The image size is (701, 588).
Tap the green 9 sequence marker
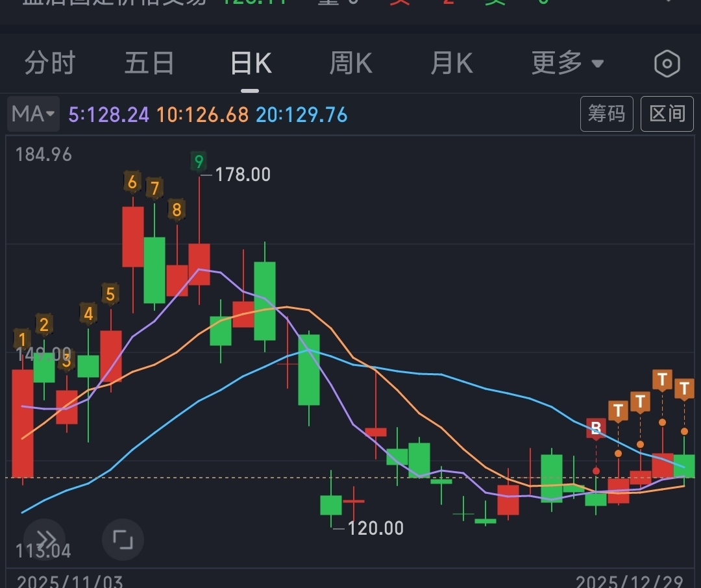(199, 161)
